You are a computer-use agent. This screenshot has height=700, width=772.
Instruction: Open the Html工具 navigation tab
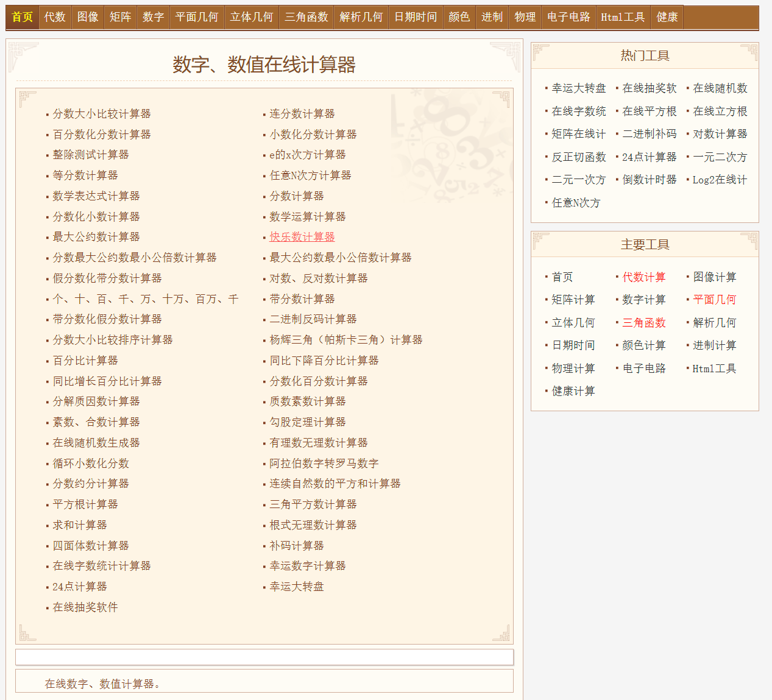(x=622, y=17)
